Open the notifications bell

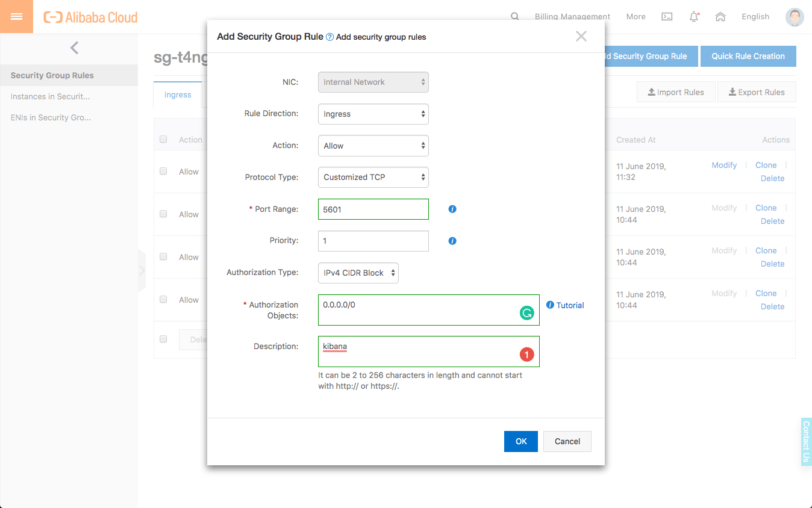point(694,17)
